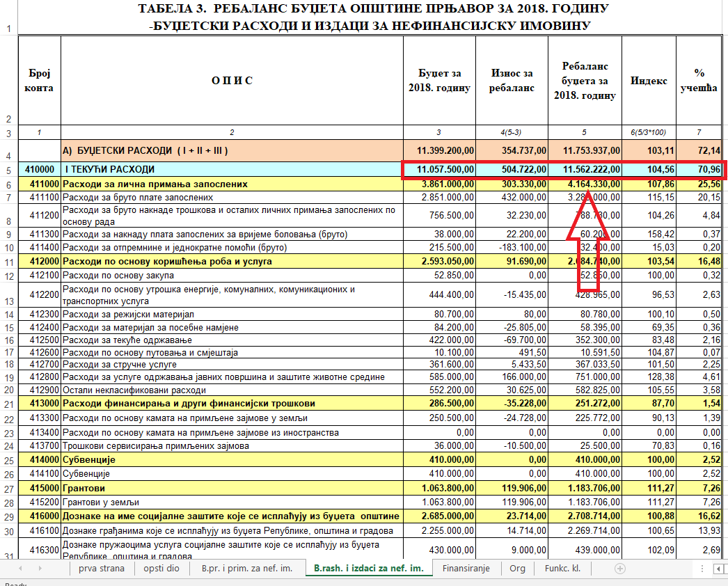Select the 'Износ за ребаланс' header cell
This screenshot has width=728, height=586.
[512, 80]
